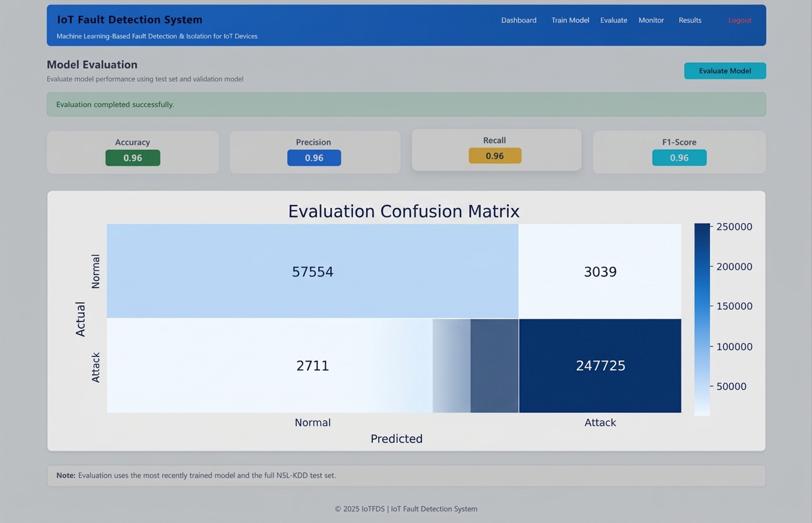
Task: Log out using the Logout link
Action: (x=740, y=20)
